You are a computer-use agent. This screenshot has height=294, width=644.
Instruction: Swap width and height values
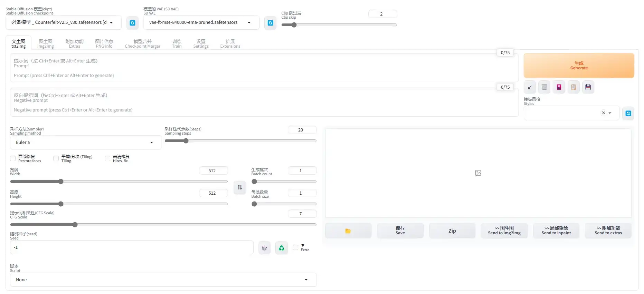(x=240, y=187)
